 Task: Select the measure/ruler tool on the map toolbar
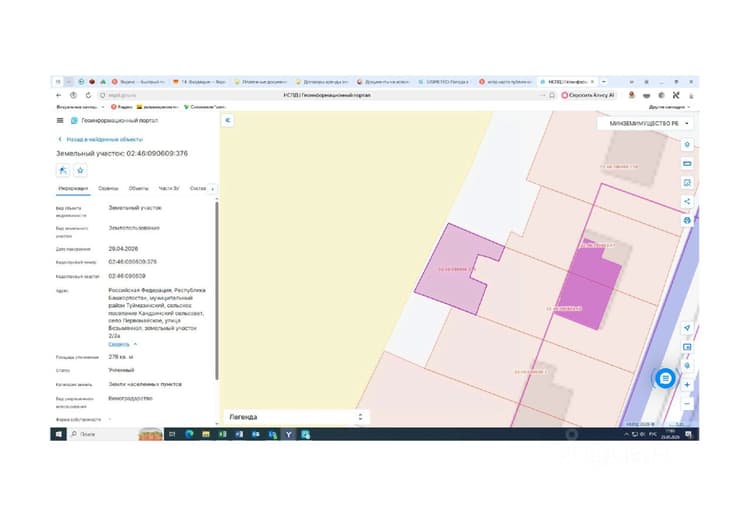click(687, 164)
